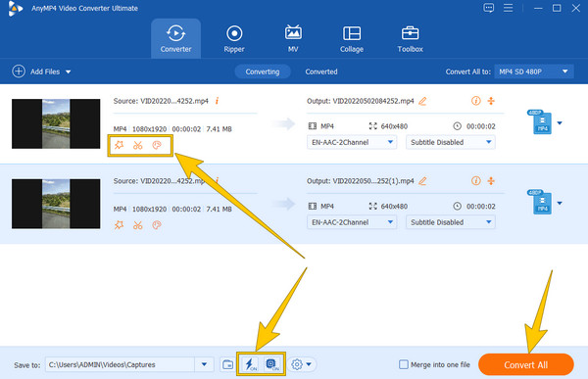Image resolution: width=588 pixels, height=379 pixels.
Task: Click the 480P MP4 format icon for second video
Action: [540, 202]
